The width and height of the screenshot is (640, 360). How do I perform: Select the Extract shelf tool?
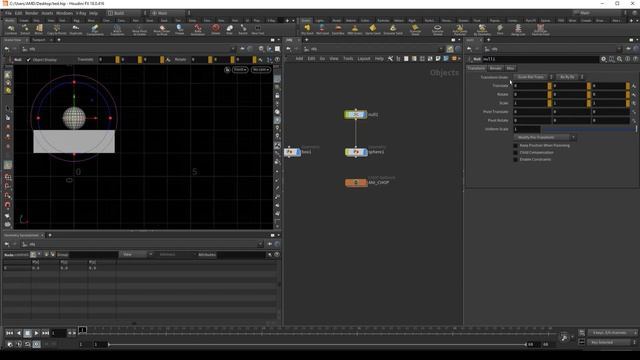pyautogui.click(x=25, y=29)
